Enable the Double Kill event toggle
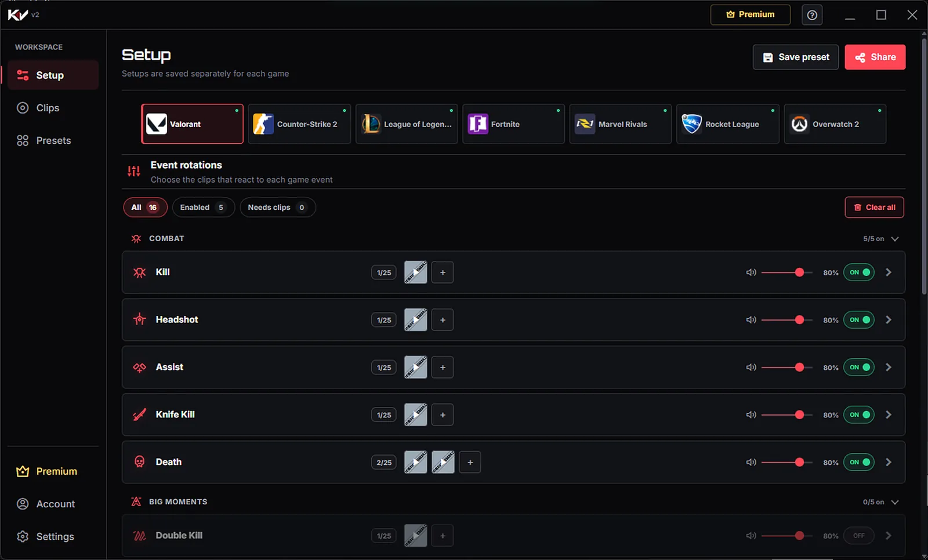928x560 pixels. point(859,536)
